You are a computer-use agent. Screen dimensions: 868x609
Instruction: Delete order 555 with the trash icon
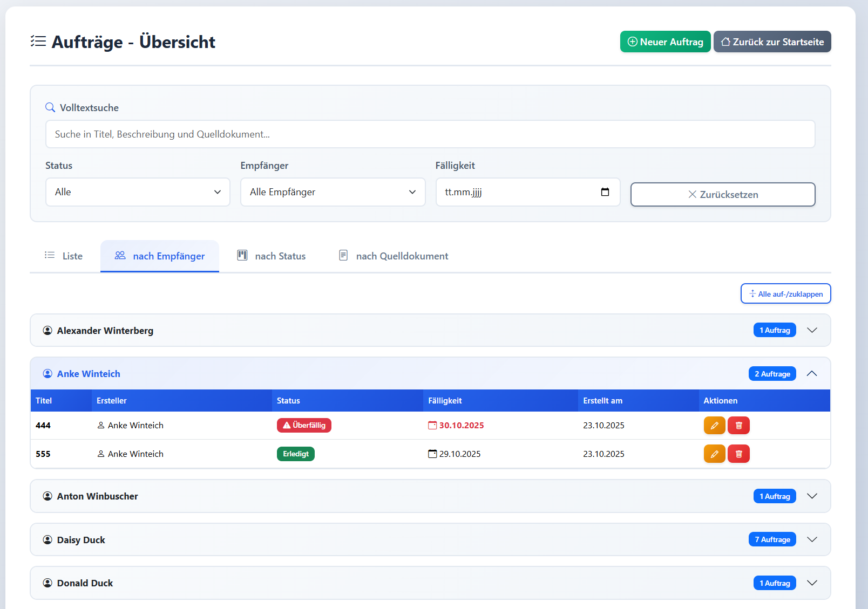click(x=738, y=454)
